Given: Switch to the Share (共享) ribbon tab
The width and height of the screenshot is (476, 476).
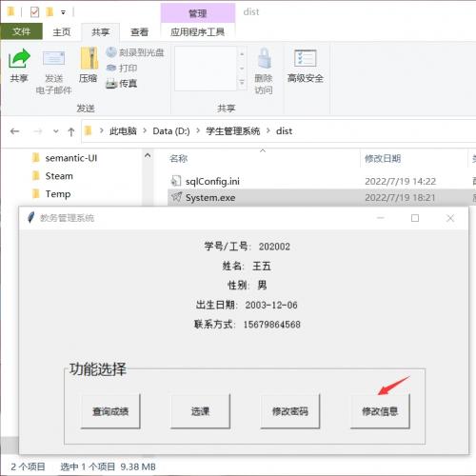Looking at the screenshot, I should point(100,32).
